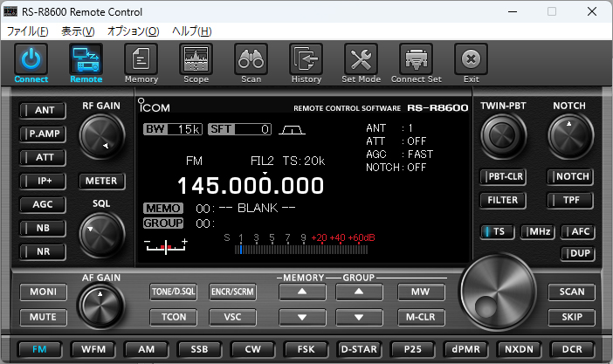This screenshot has width=613, height=364.
Task: Click the application icon in title bar
Action: pyautogui.click(x=10, y=11)
